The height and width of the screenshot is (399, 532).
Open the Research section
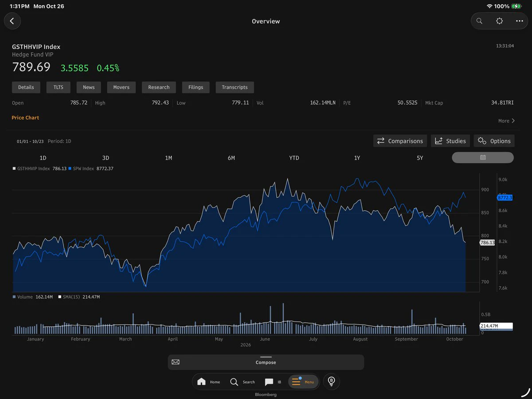pos(159,87)
